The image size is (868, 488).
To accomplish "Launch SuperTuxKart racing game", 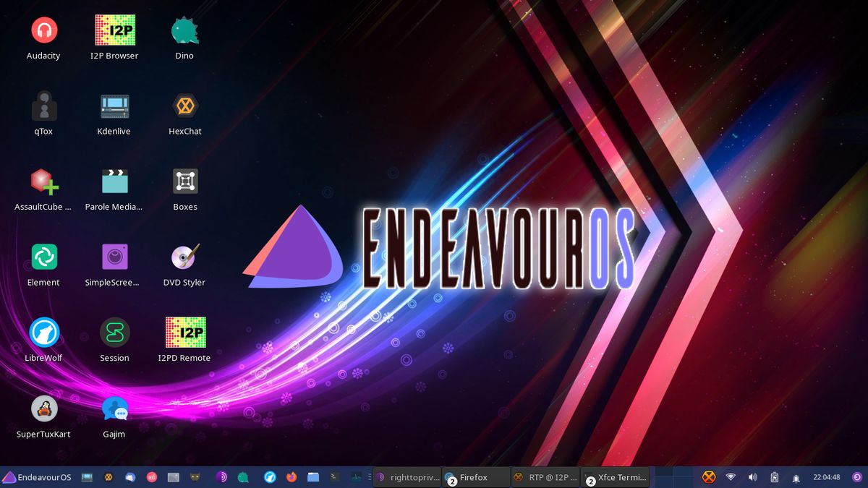I will click(43, 409).
